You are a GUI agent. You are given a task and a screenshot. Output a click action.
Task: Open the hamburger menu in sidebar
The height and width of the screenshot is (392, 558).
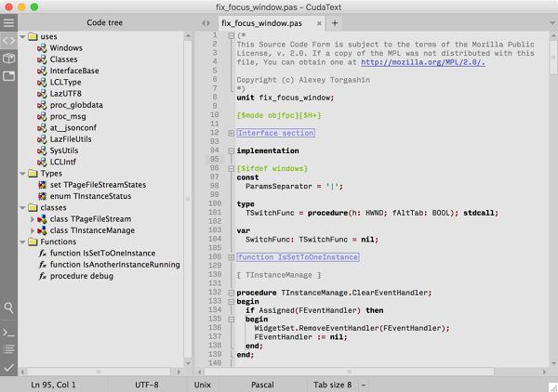(8, 22)
